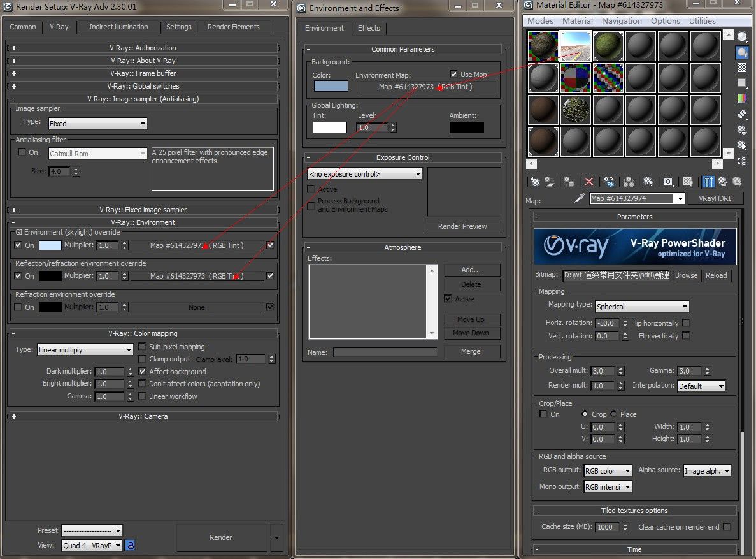
Task: Open the RGB output dropdown
Action: (x=608, y=470)
